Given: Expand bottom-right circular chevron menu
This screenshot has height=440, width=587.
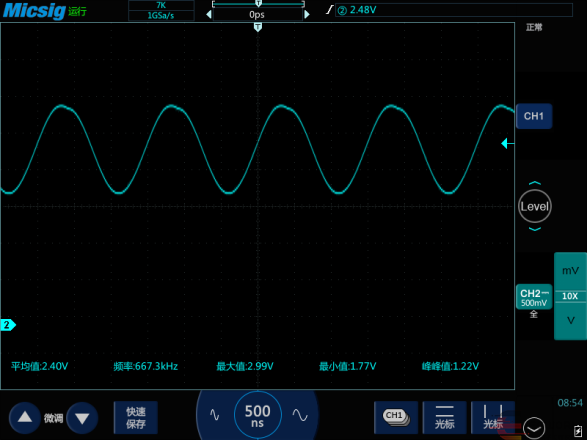Looking at the screenshot, I should pos(534,428).
